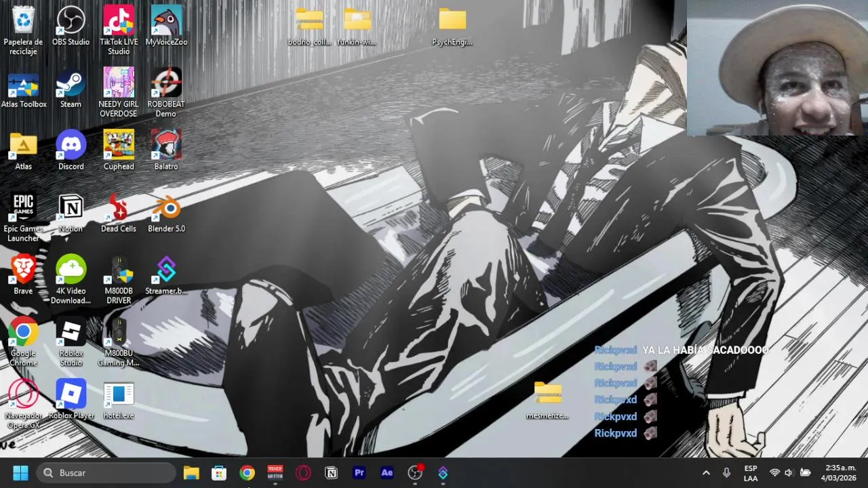Switch to Chrome in the taskbar
Viewport: 868px width, 488px height.
click(247, 472)
